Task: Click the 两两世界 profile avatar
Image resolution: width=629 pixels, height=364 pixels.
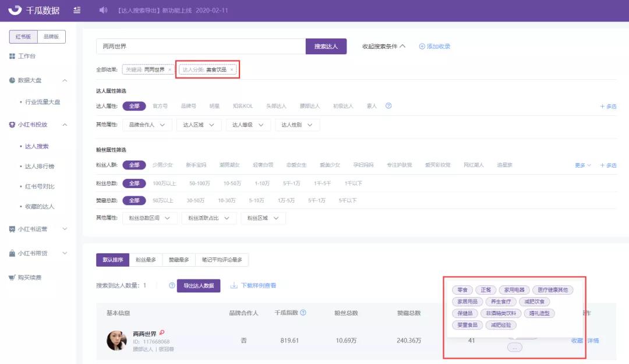Action: pyautogui.click(x=116, y=341)
